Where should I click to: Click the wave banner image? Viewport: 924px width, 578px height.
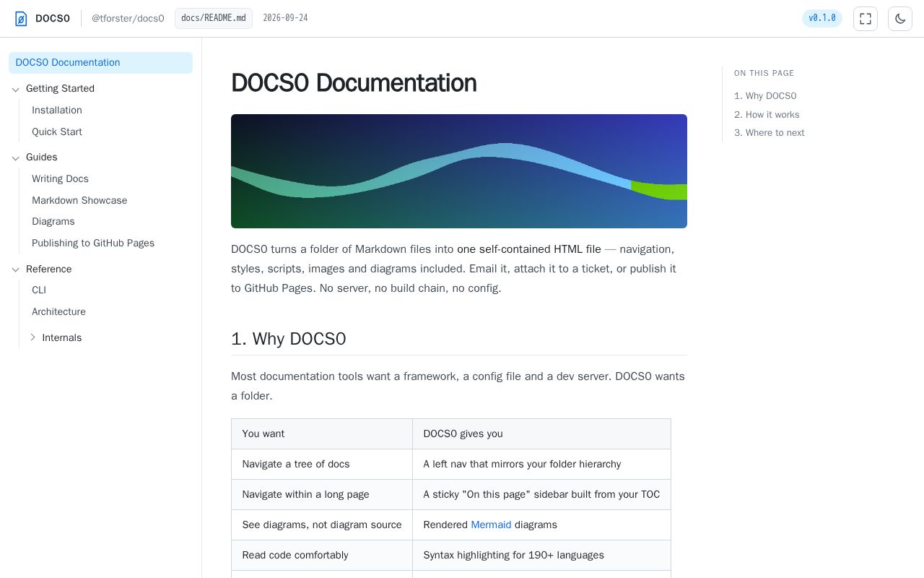coord(459,171)
